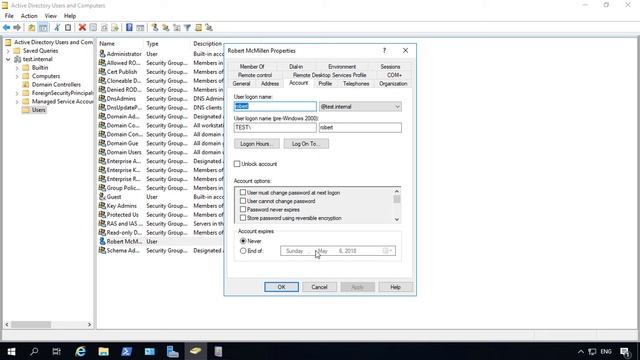Check Password never expires option
This screenshot has height=360, width=640.
(243, 209)
